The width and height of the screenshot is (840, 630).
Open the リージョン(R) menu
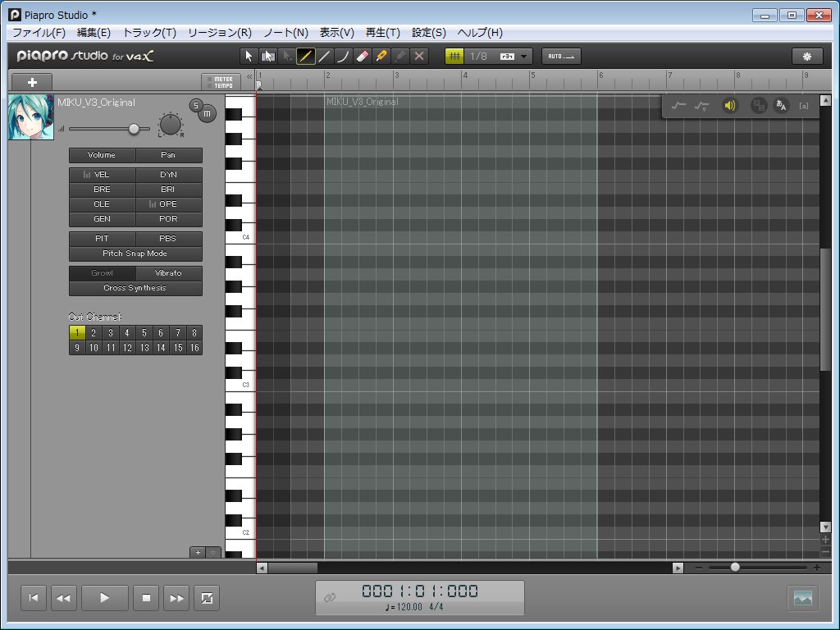point(220,33)
